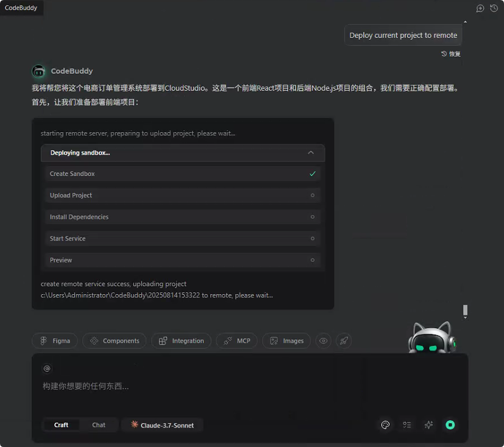Switch to Craft mode tab
This screenshot has width=504, height=447.
(61, 425)
